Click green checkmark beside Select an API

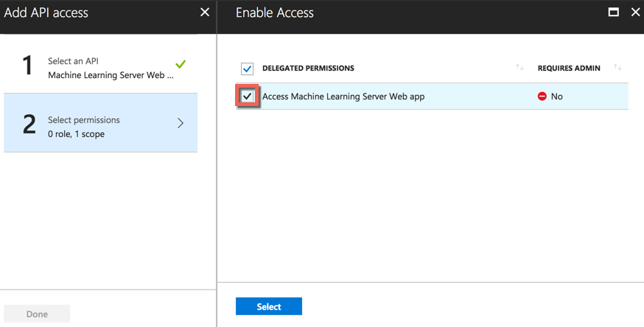pos(181,64)
